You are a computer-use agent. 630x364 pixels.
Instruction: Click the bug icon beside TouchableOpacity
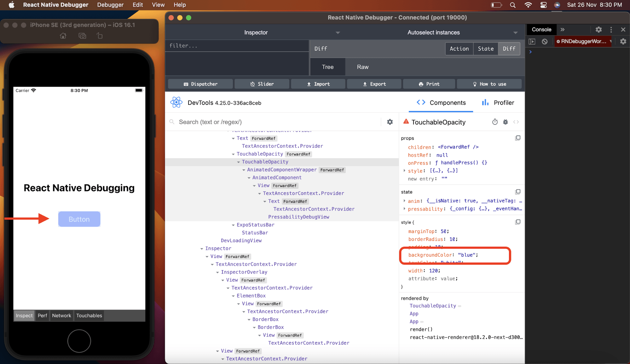click(506, 122)
